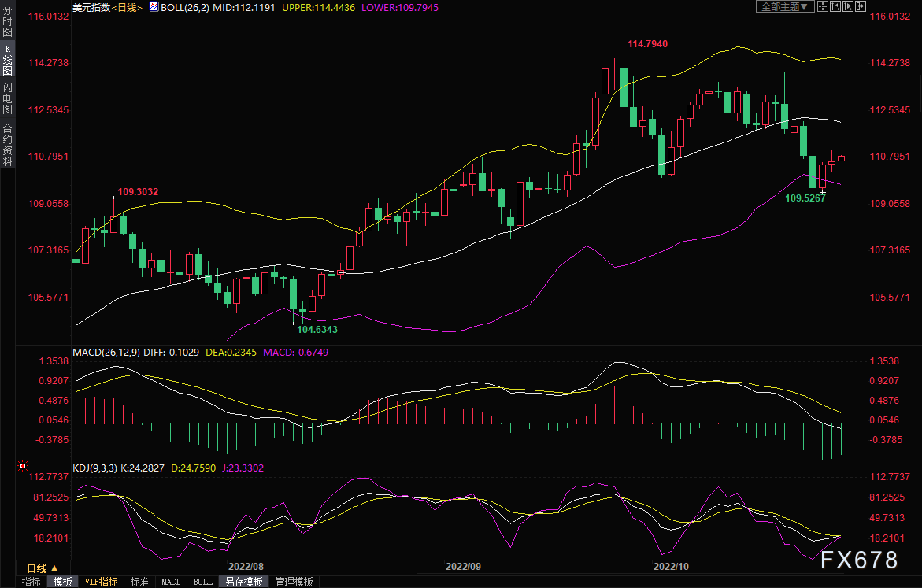Image resolution: width=922 pixels, height=588 pixels.
Task: Open the 闪电图 side tab
Action: click(x=7, y=98)
